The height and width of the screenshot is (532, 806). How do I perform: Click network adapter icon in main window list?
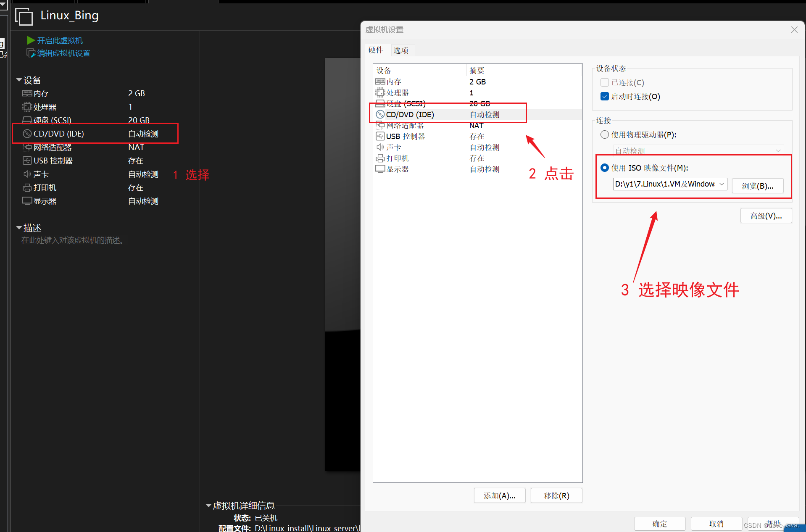[x=27, y=147]
